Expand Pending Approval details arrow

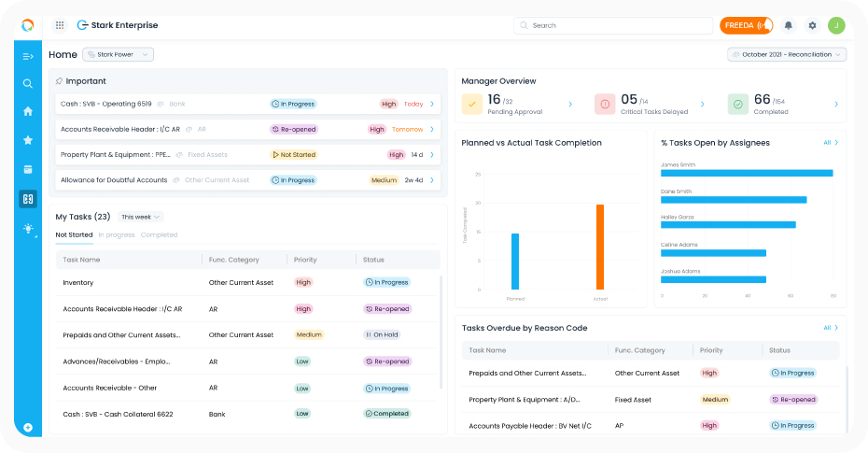click(570, 105)
